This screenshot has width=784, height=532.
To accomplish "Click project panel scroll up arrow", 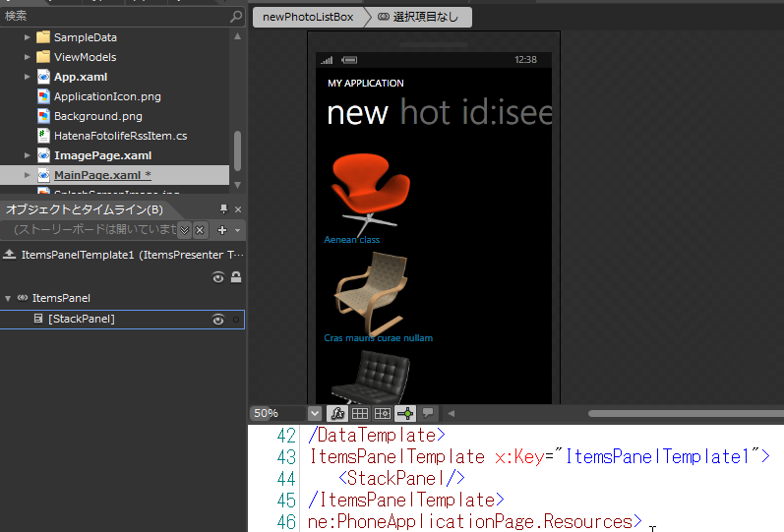I will tap(237, 36).
